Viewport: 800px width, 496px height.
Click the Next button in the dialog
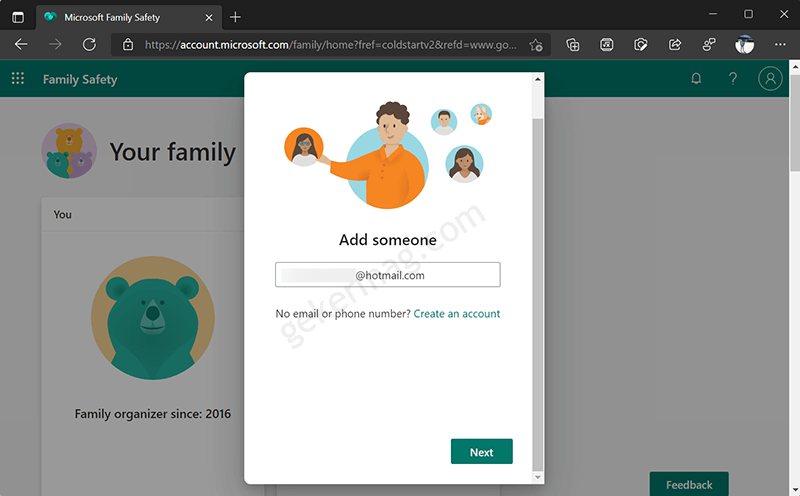pyautogui.click(x=481, y=452)
